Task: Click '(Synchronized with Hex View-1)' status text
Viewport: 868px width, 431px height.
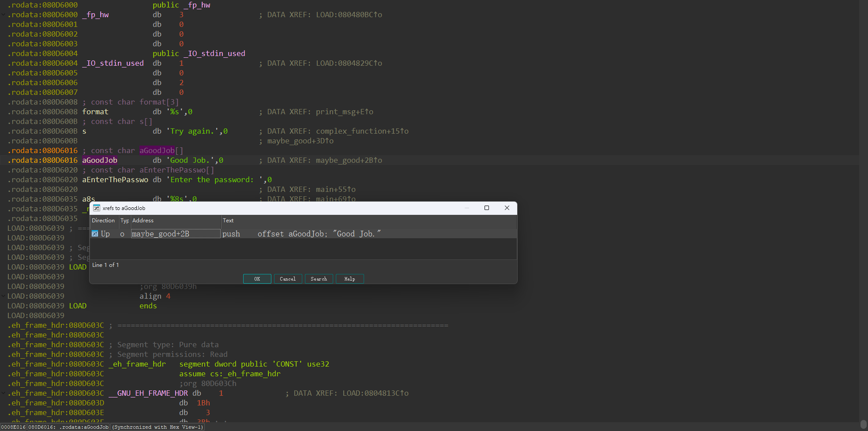Action: pos(158,427)
